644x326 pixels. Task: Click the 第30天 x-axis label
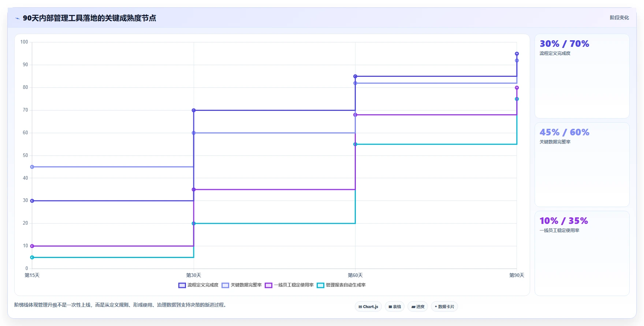pos(194,275)
